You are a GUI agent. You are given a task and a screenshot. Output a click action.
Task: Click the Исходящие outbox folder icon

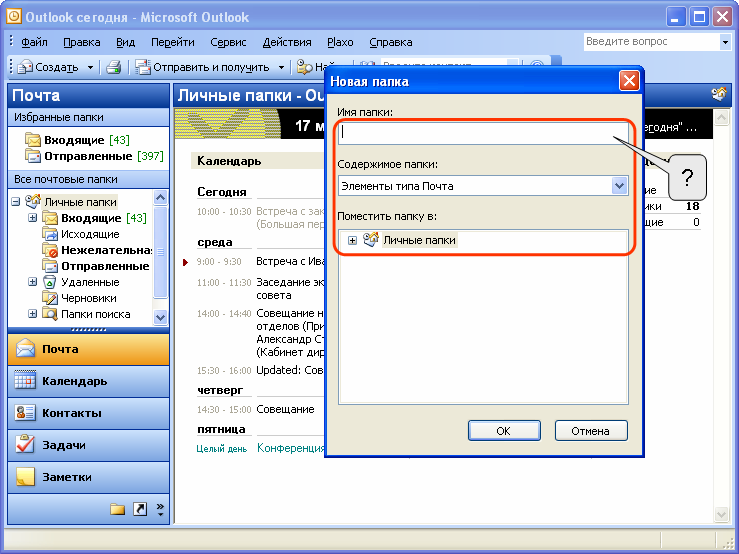pos(49,234)
